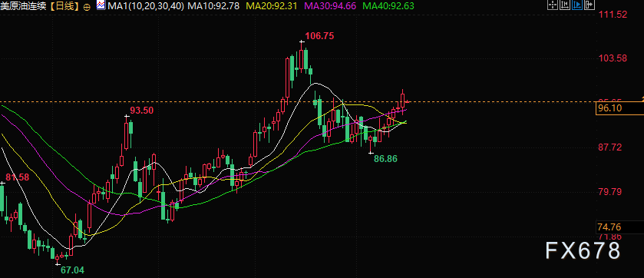Click the panel expand arrow icon at top right
The width and height of the screenshot is (644, 278).
590,5
